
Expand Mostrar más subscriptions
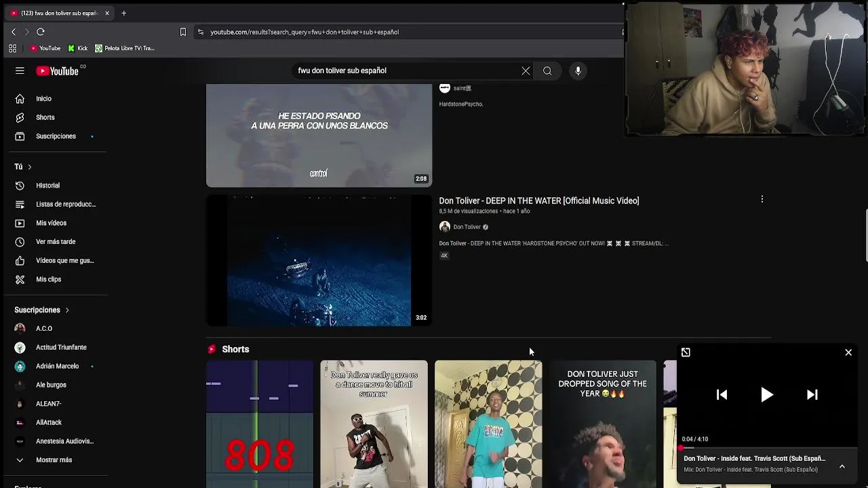pos(54,460)
